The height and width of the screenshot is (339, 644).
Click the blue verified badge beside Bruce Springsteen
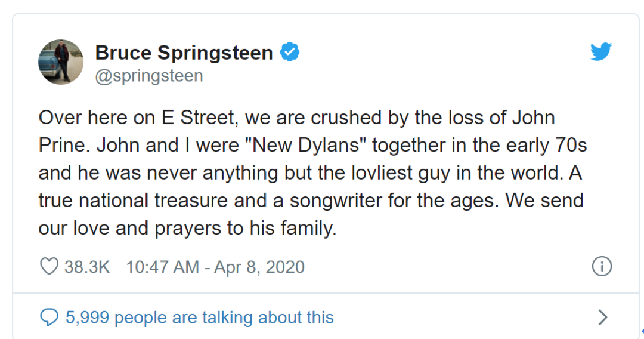click(x=290, y=53)
